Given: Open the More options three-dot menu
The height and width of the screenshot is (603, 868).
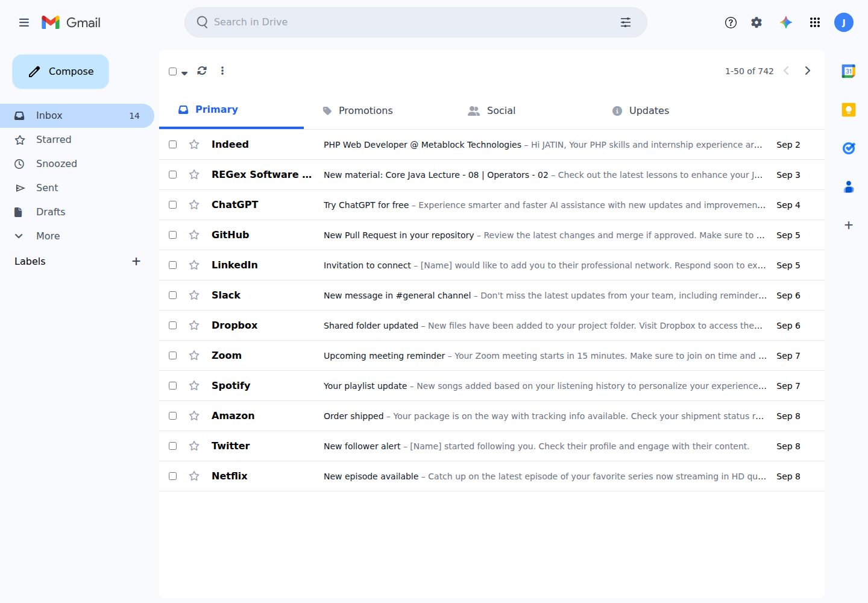Looking at the screenshot, I should [x=222, y=71].
